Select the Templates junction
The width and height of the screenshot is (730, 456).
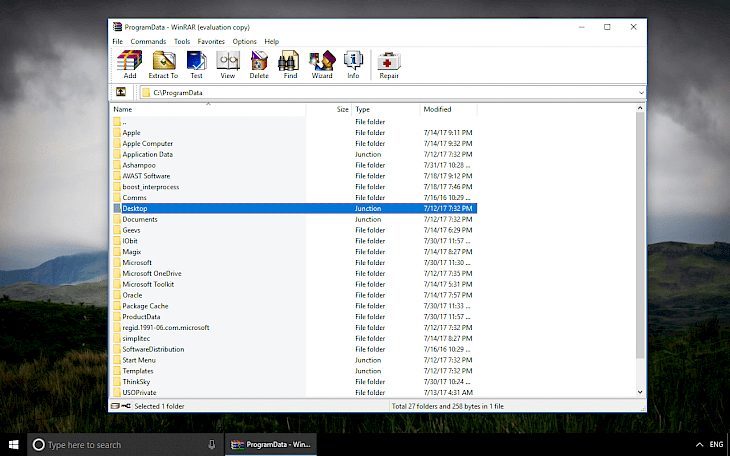294,371
